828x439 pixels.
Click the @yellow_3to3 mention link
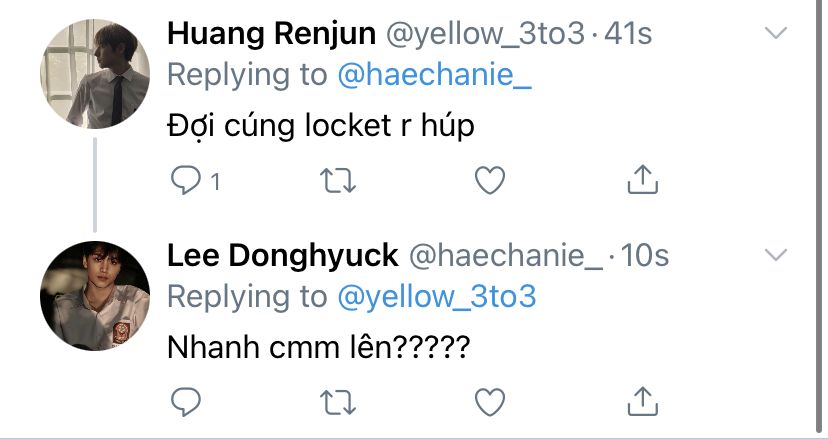click(x=436, y=297)
